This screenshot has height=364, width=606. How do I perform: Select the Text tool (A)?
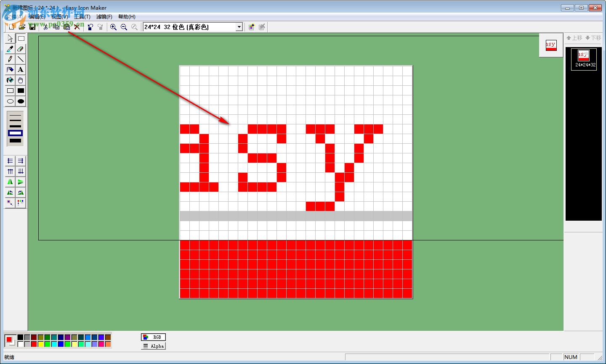[21, 70]
